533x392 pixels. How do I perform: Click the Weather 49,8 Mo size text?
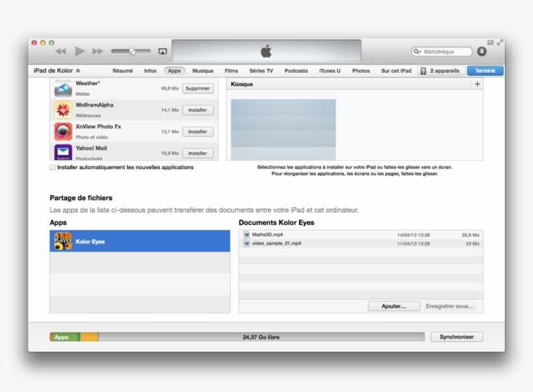(170, 88)
